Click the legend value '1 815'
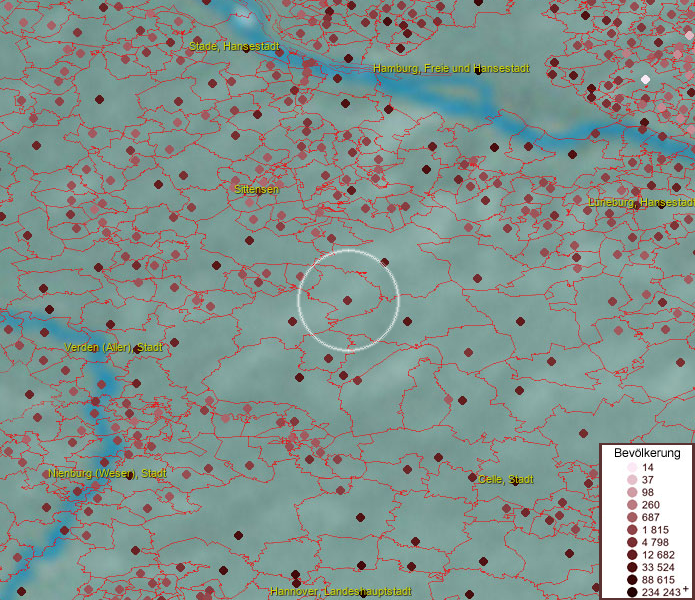 point(655,530)
